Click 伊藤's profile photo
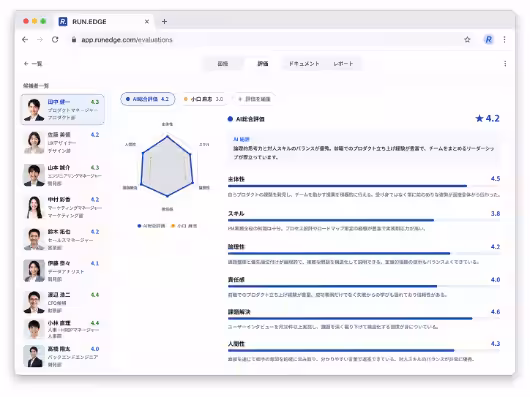 34,271
